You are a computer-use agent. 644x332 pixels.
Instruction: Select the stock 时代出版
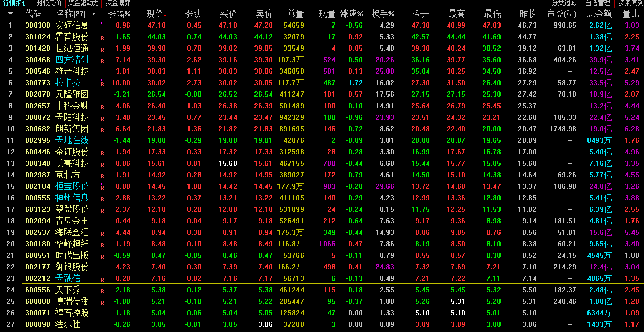(x=72, y=255)
